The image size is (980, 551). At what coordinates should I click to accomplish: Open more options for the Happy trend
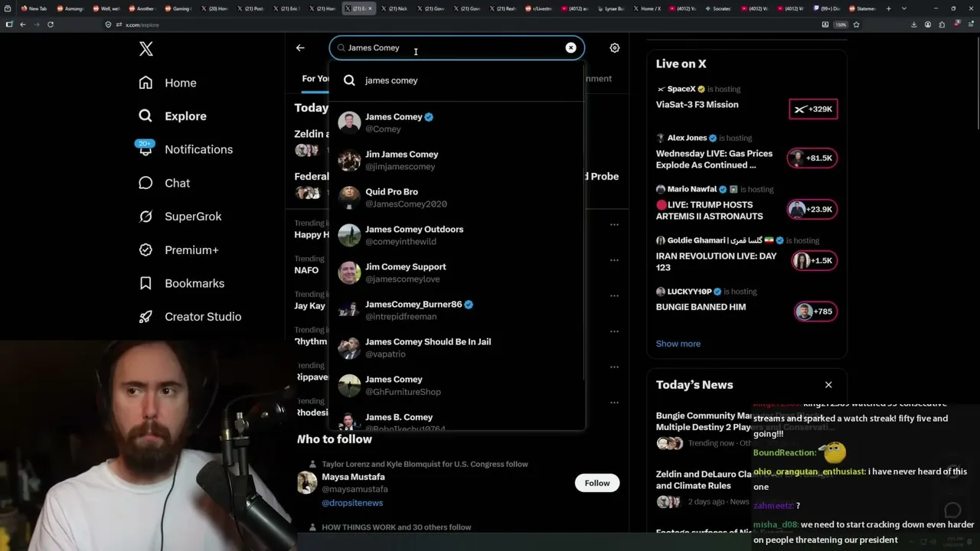coord(614,225)
